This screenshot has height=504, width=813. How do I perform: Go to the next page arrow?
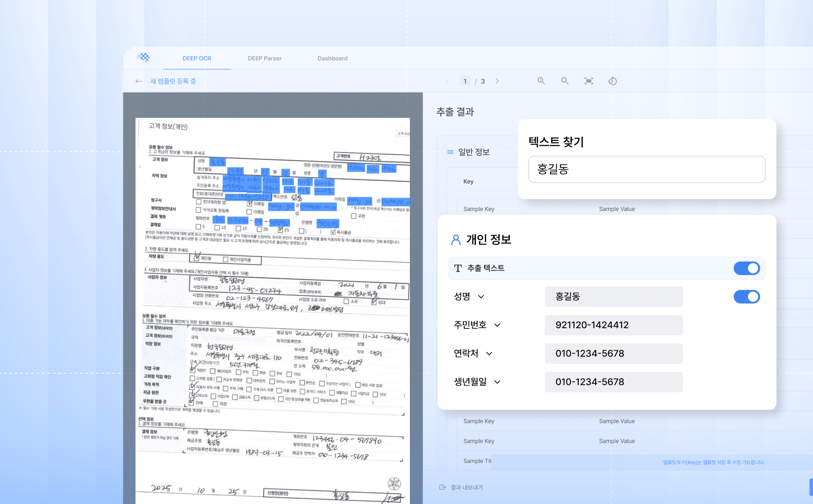pyautogui.click(x=497, y=81)
